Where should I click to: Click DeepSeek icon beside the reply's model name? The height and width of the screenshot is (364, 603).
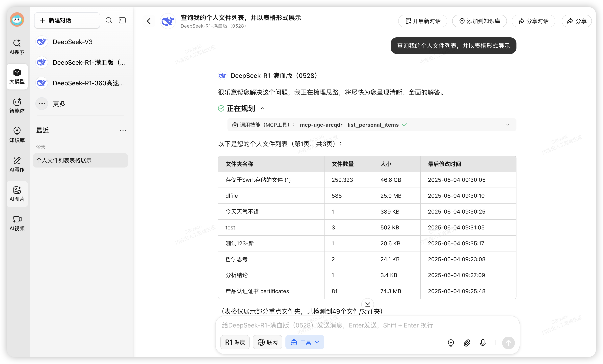(223, 76)
